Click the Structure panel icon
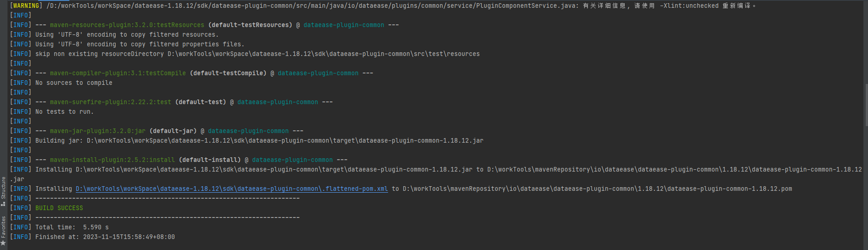The image size is (868, 250). tap(3, 204)
